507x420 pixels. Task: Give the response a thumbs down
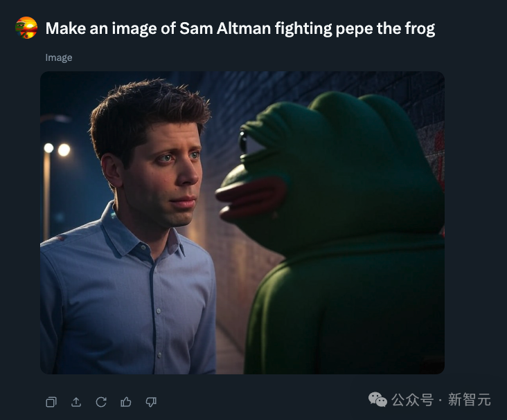tap(151, 402)
